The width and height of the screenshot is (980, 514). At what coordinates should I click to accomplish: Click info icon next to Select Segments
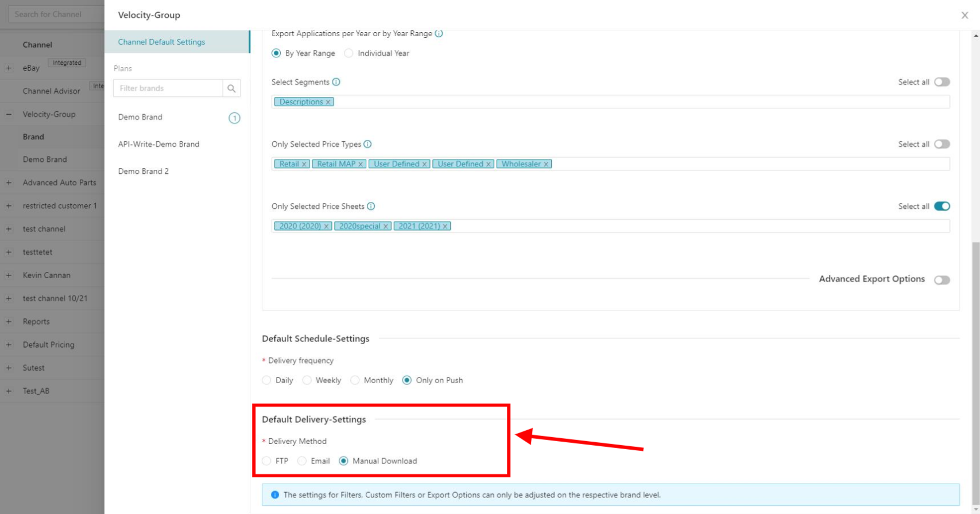click(336, 82)
